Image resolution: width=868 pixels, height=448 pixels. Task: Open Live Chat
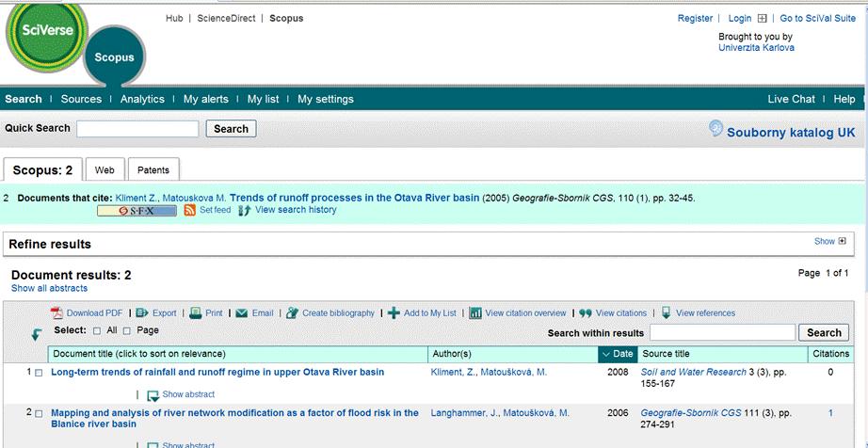[x=791, y=99]
